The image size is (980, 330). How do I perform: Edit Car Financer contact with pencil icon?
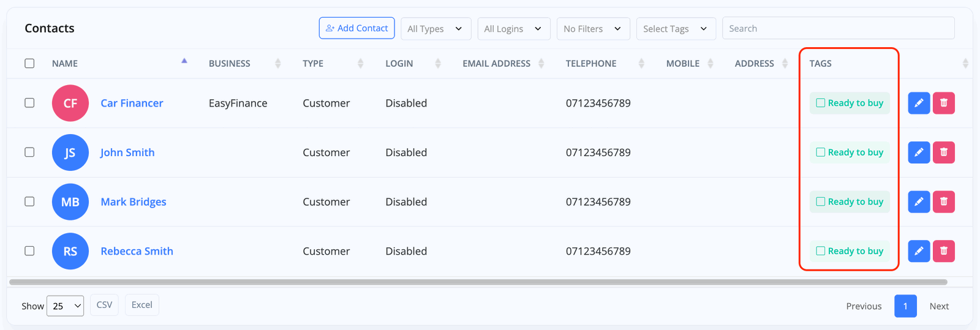(x=918, y=103)
